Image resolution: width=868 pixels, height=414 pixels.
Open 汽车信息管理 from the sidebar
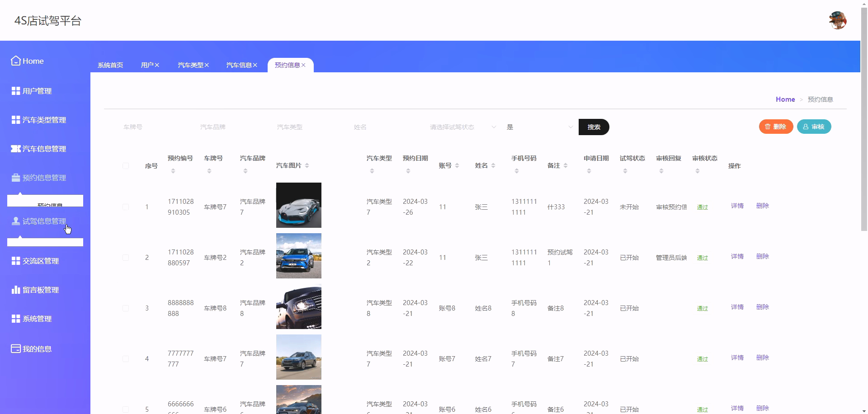pyautogui.click(x=15, y=148)
